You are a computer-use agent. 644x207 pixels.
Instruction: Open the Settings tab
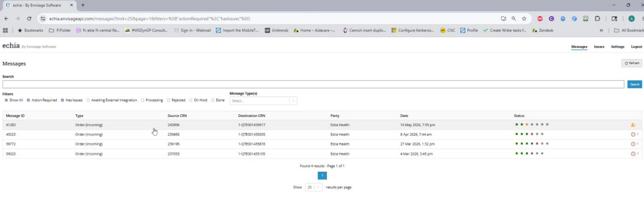pyautogui.click(x=618, y=47)
